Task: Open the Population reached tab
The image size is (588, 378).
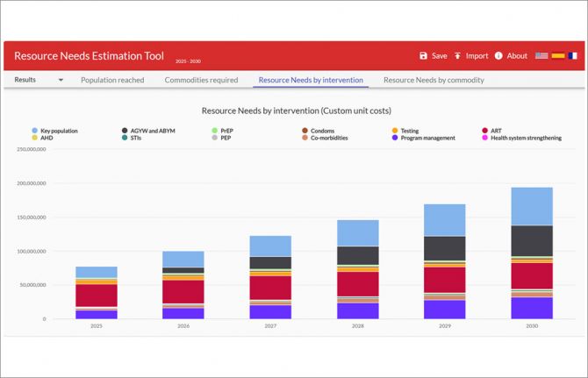Action: click(112, 80)
